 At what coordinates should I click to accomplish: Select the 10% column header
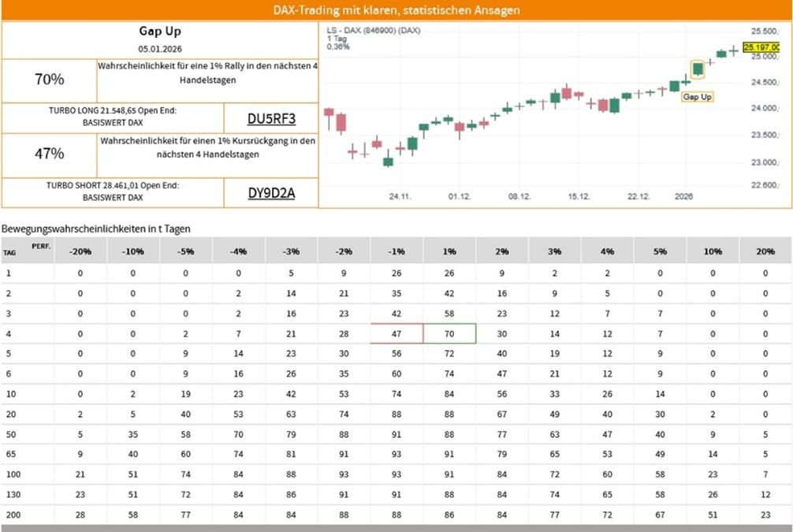coord(713,251)
